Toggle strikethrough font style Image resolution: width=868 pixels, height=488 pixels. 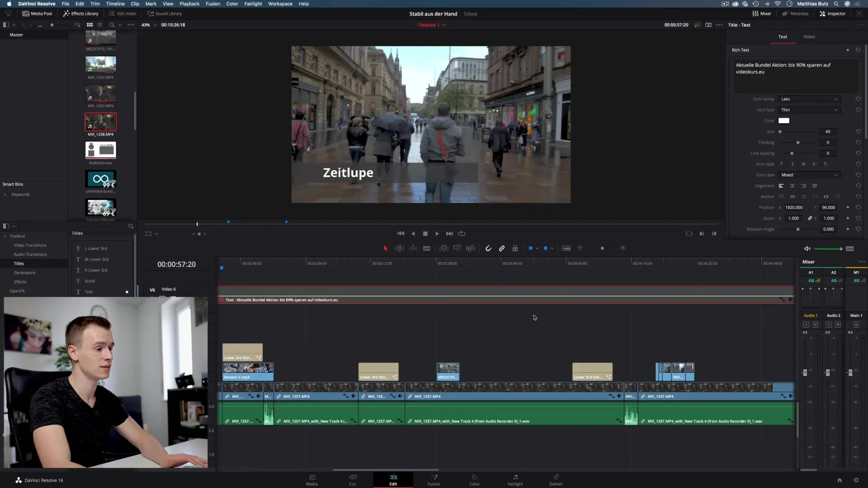coord(803,164)
